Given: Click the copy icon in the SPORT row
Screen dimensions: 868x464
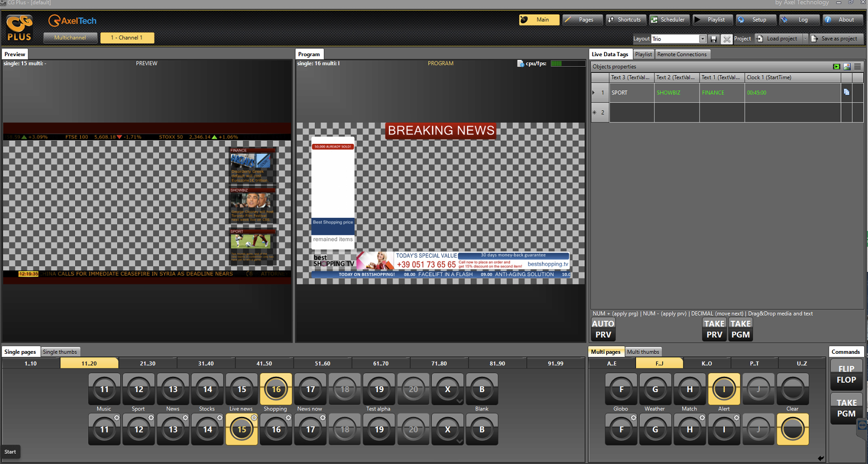Looking at the screenshot, I should [846, 92].
